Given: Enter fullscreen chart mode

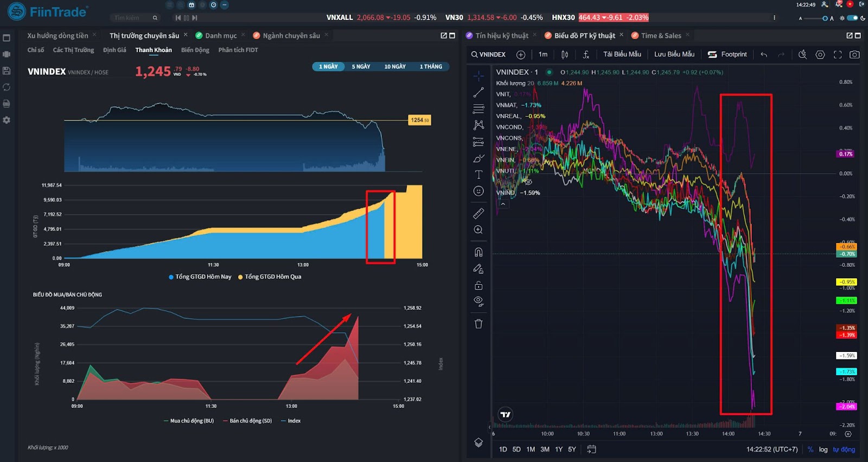Looking at the screenshot, I should pyautogui.click(x=838, y=54).
